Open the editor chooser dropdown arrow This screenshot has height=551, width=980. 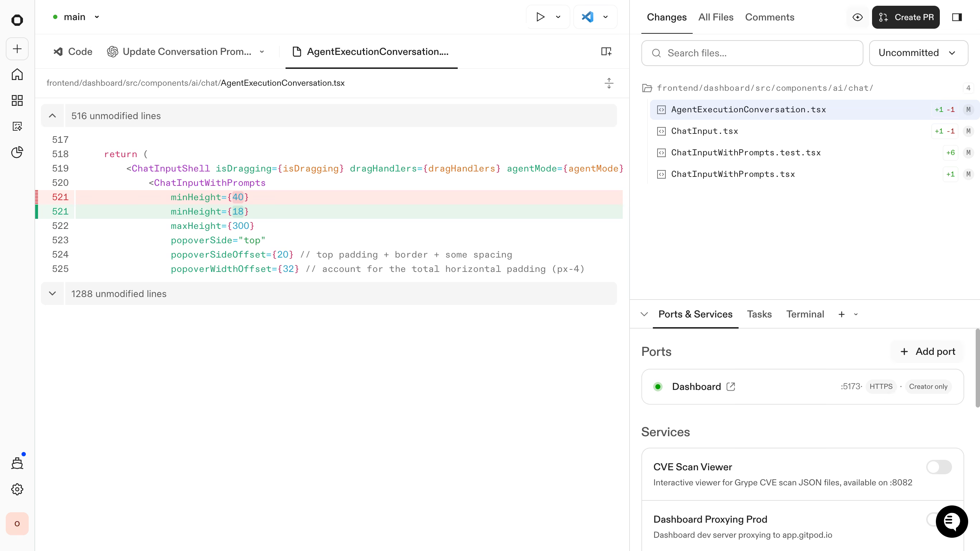605,17
